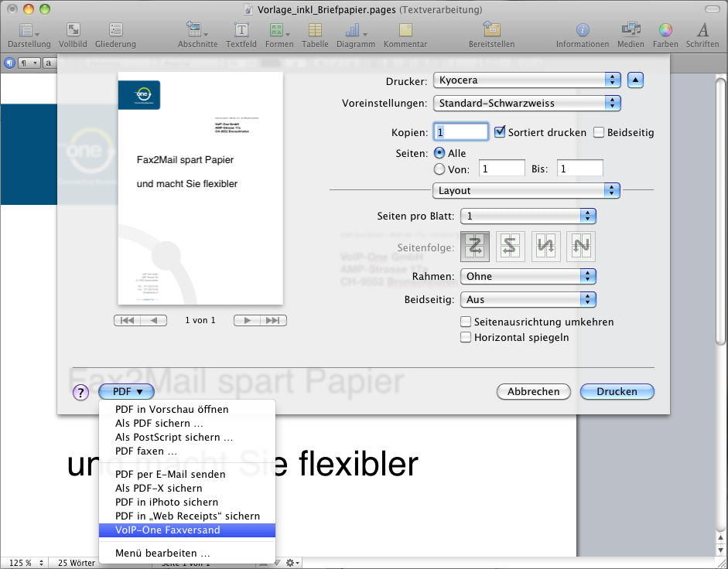Choose PDF in iPhoto sichern
The image size is (728, 569).
point(187,503)
